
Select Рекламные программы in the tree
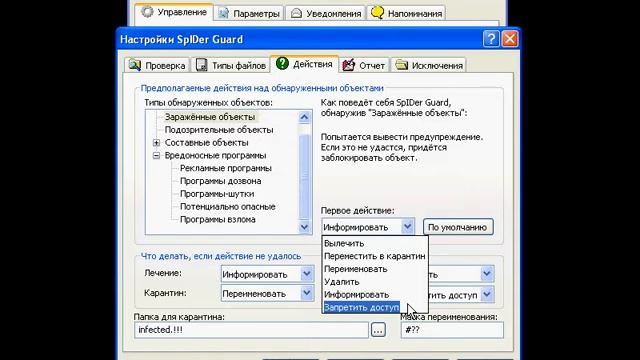click(226, 168)
